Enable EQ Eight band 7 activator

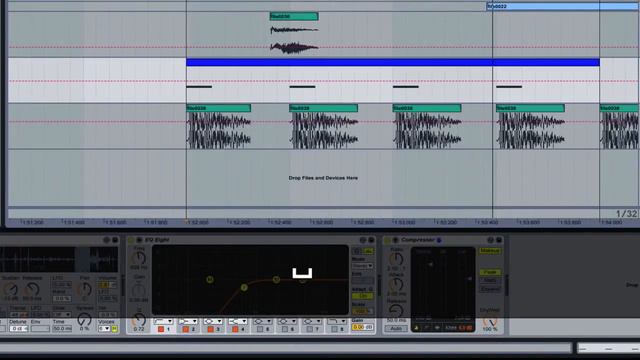point(310,329)
